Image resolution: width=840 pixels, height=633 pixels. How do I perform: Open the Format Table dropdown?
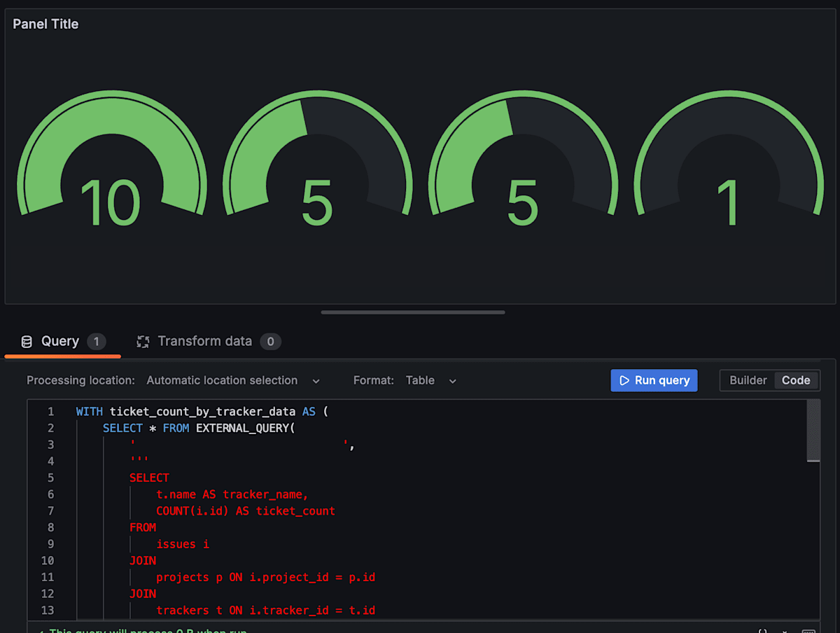[x=431, y=380]
